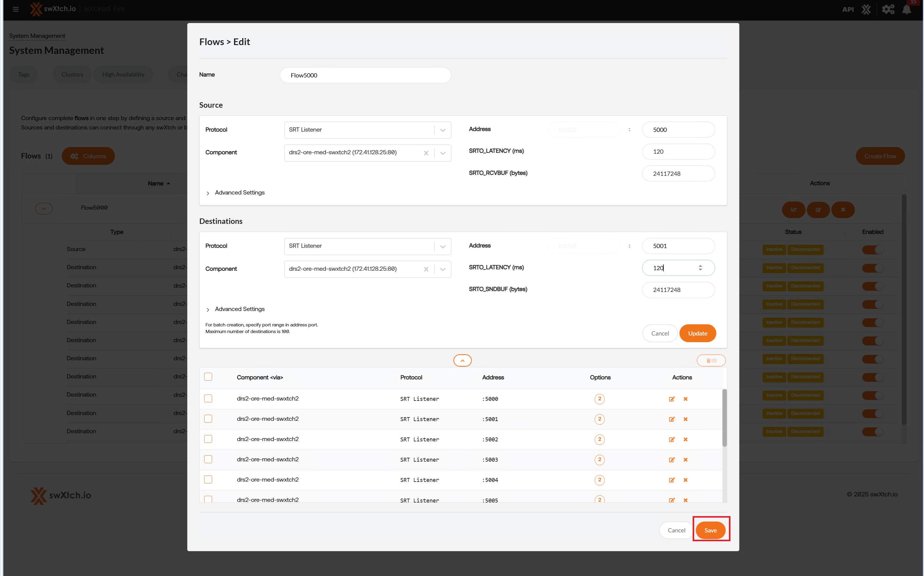Check the select-all destinations checkbox
This screenshot has width=924, height=576.
coord(208,377)
